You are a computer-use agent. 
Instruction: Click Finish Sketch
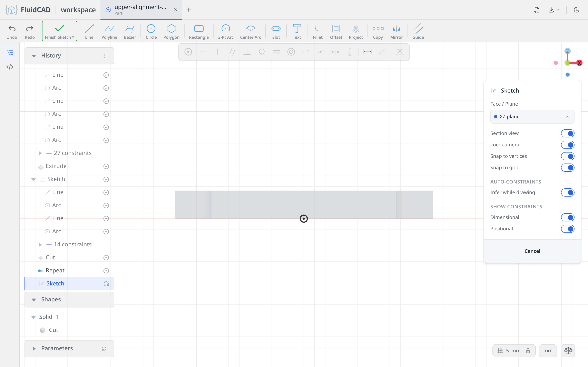(x=60, y=31)
